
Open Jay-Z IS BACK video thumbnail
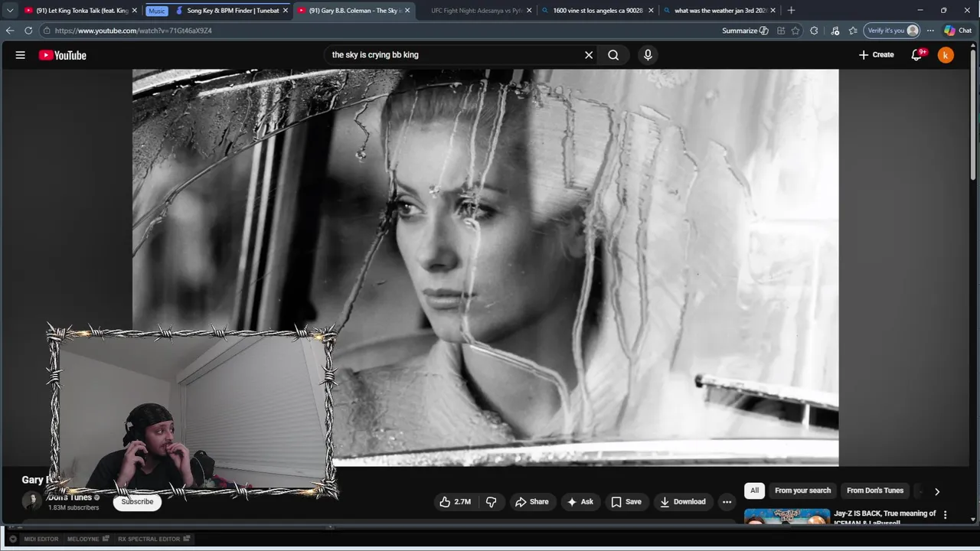click(x=787, y=518)
